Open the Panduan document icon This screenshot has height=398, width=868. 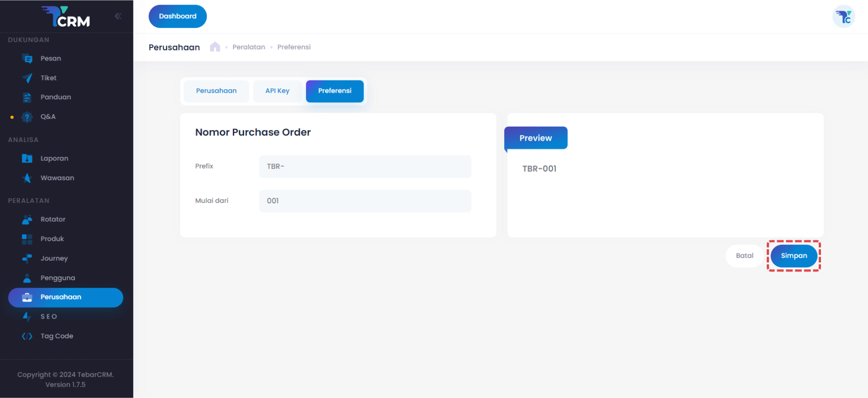27,97
